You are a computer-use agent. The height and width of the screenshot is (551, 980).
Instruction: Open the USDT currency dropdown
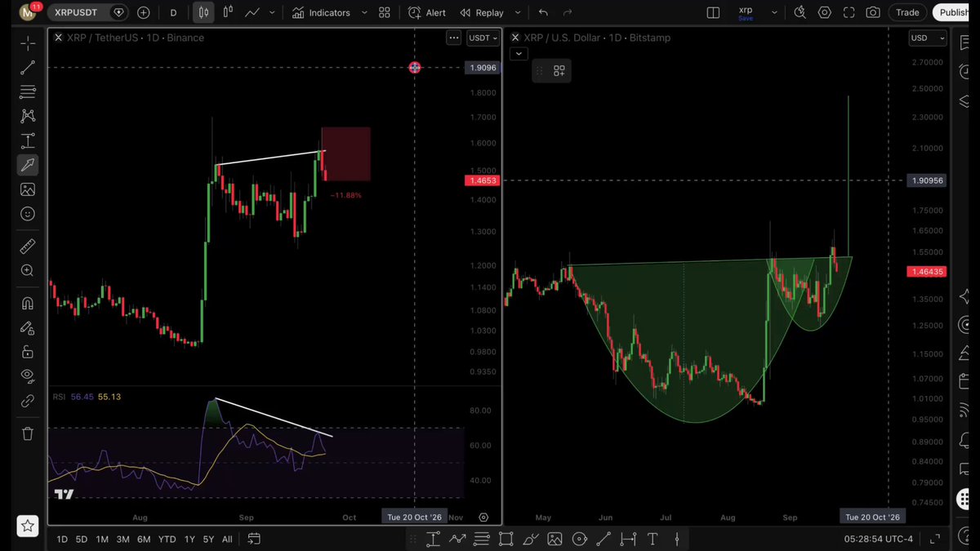pos(483,38)
